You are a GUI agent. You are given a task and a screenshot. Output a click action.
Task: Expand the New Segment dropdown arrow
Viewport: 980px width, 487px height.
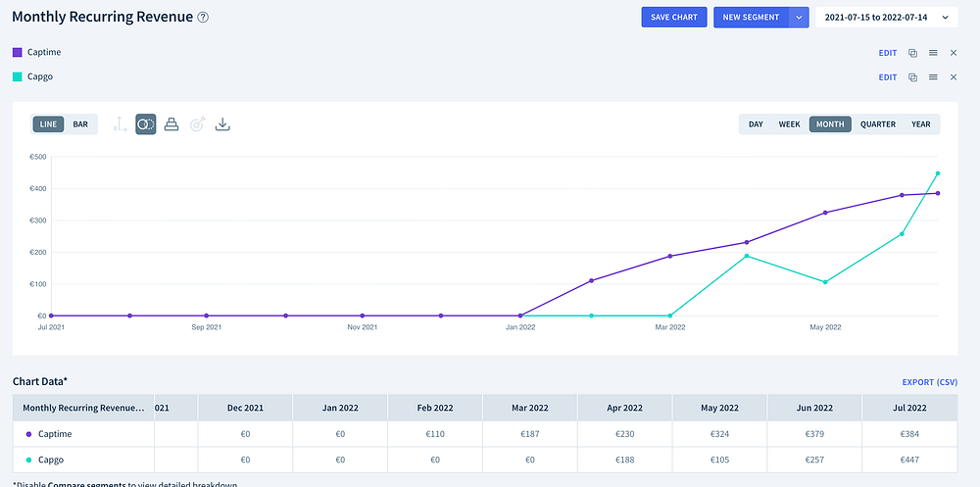tap(800, 18)
